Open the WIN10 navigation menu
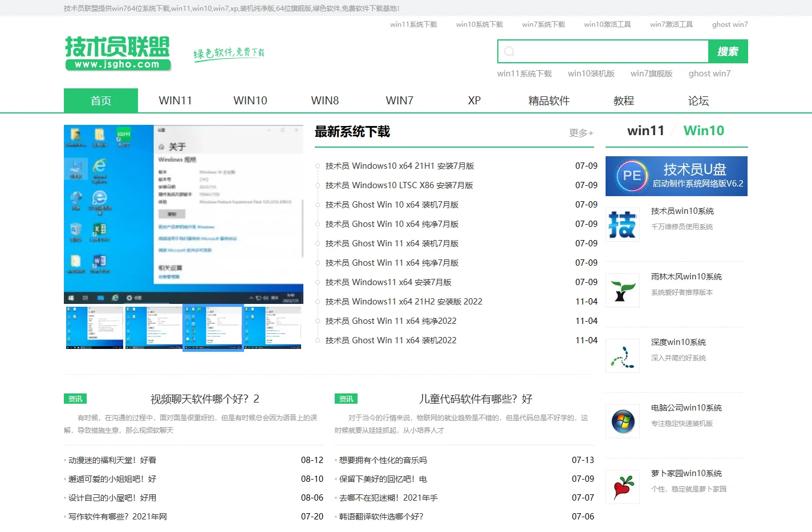The image size is (812, 532). (250, 100)
